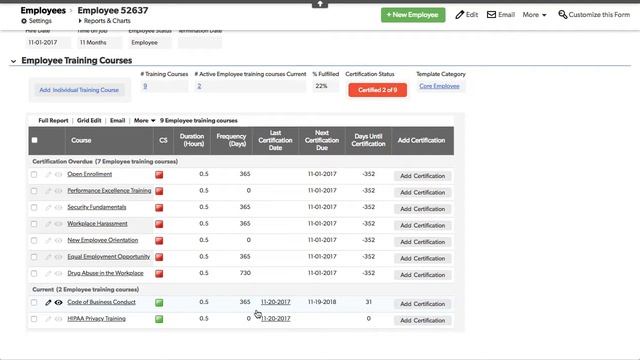Click the Employee Status field
This screenshot has width=640, height=360.
click(x=150, y=42)
